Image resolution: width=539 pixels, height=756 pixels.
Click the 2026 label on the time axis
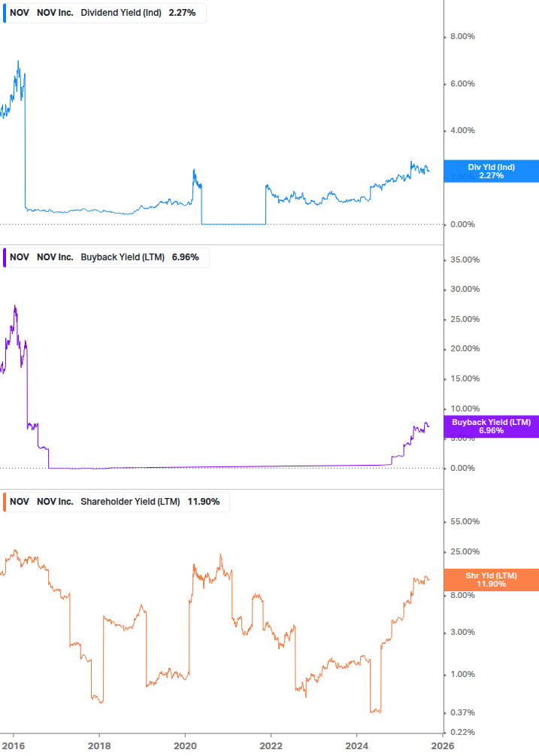pos(442,746)
